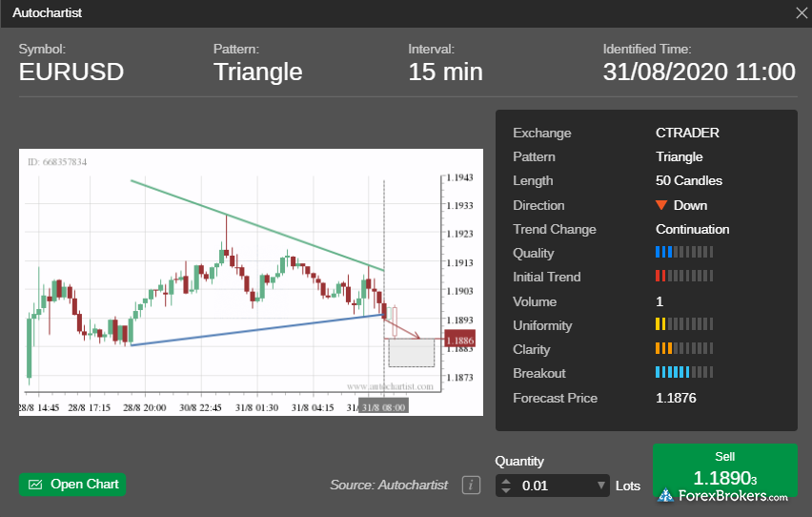Click the Continuation trend change value

pyautogui.click(x=692, y=229)
